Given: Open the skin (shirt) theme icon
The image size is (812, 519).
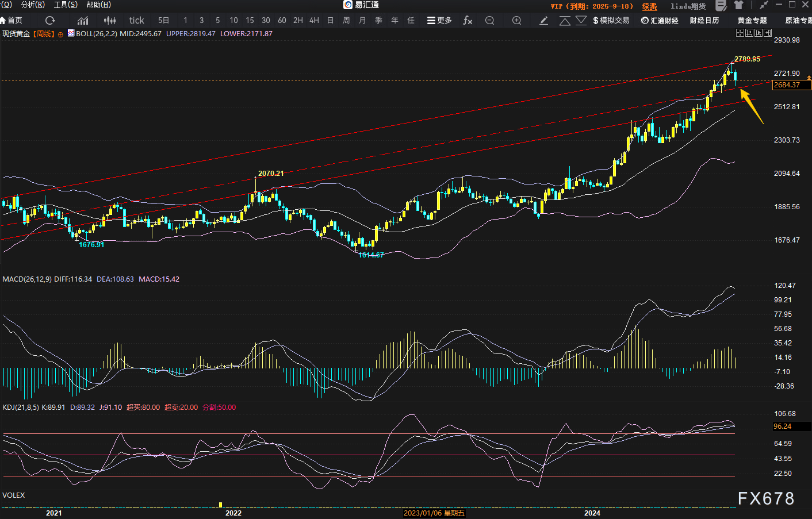Looking at the screenshot, I should pos(739,5).
